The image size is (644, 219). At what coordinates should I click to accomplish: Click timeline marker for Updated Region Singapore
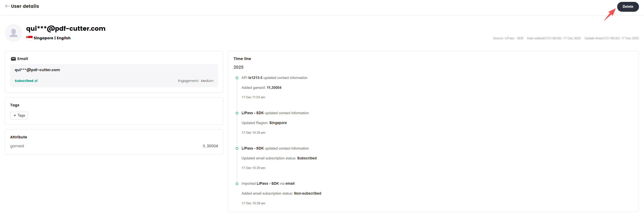pyautogui.click(x=237, y=113)
